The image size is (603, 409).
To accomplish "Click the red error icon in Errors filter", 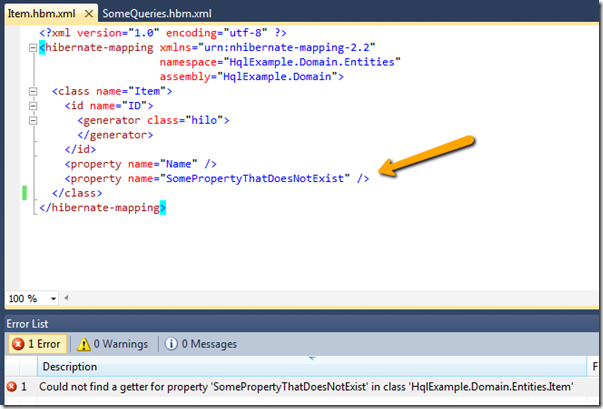I will (18, 344).
